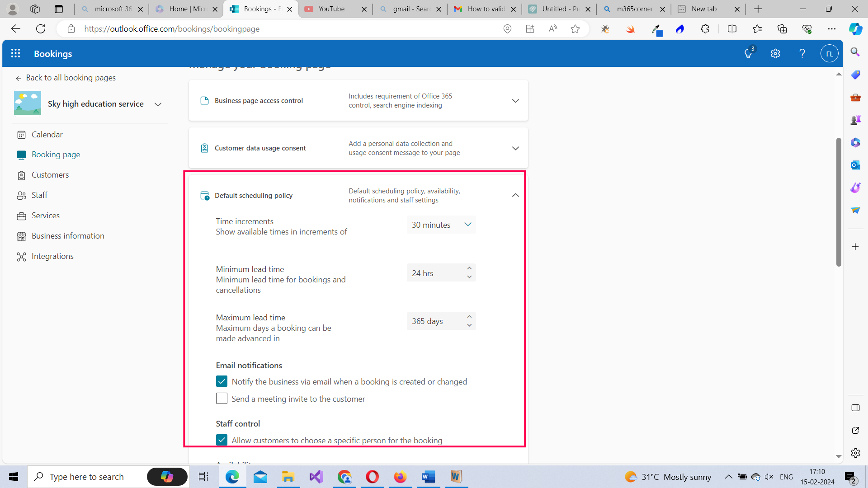
Task: Uncheck allow customers to choose a specific person
Action: click(x=222, y=440)
